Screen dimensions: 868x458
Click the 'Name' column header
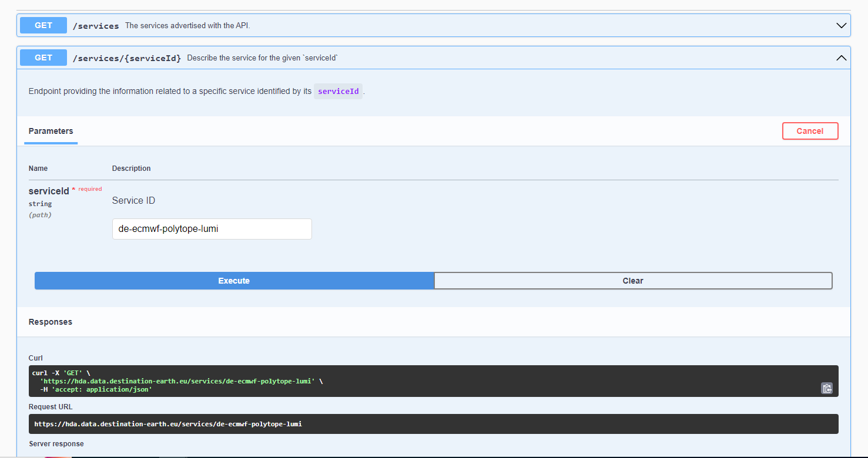point(38,169)
